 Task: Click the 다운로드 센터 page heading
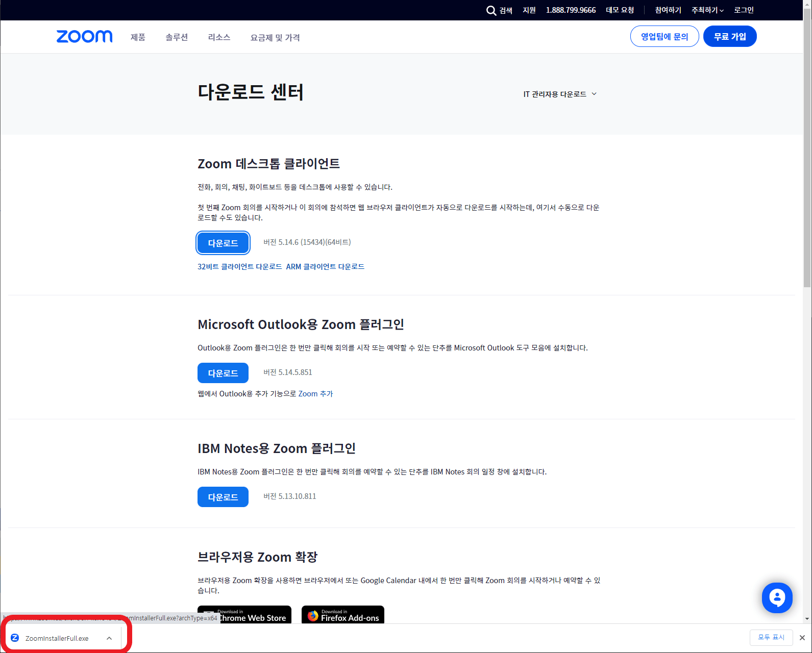coord(251,92)
